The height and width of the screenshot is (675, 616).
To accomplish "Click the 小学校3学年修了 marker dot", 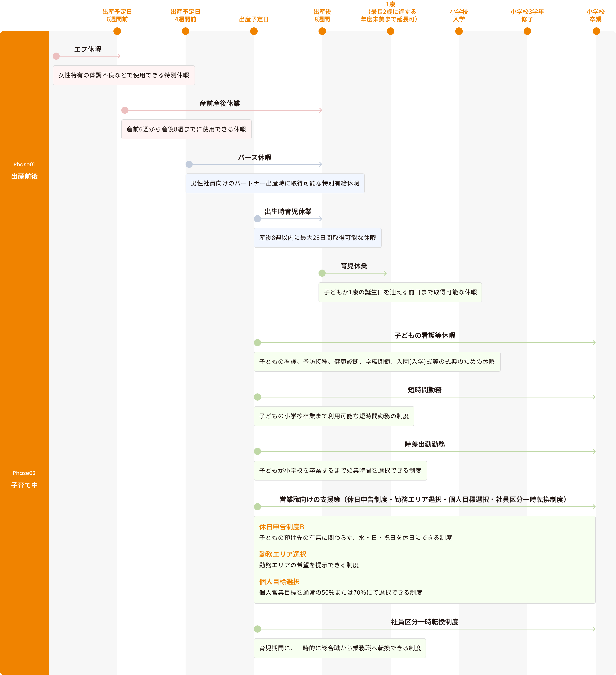I will [527, 31].
